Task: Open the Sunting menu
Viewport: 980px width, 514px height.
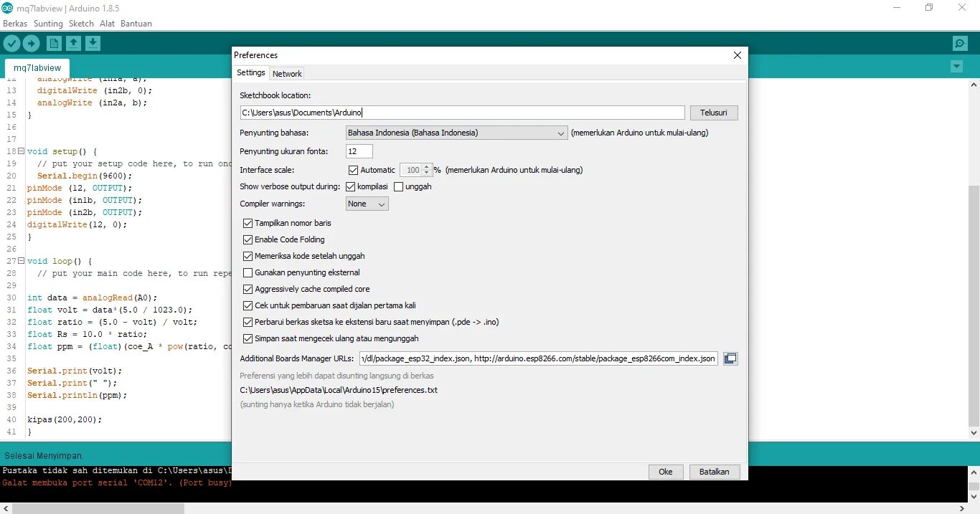Action: click(x=49, y=24)
